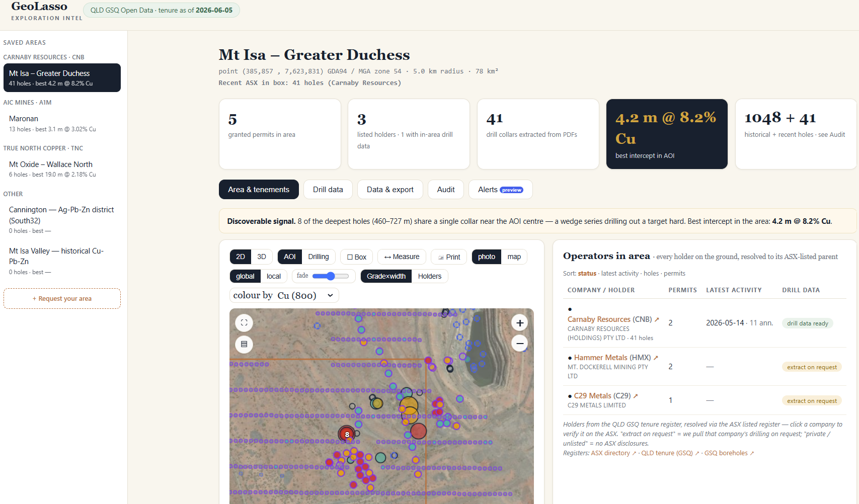Image resolution: width=859 pixels, height=504 pixels.
Task: Sort operators by status
Action: (587, 274)
